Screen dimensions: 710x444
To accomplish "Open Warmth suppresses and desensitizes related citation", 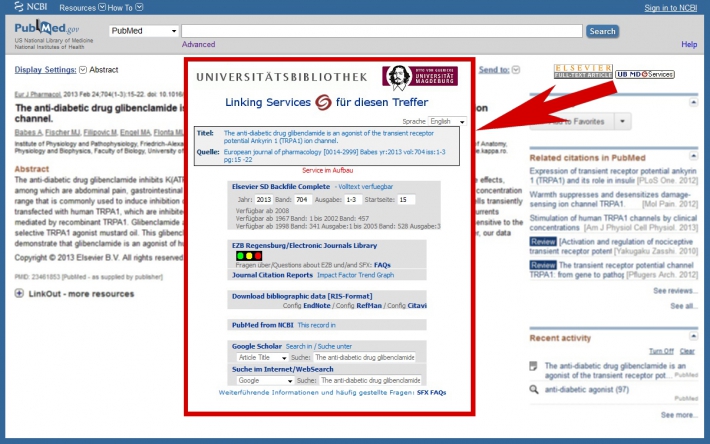I will pos(610,199).
